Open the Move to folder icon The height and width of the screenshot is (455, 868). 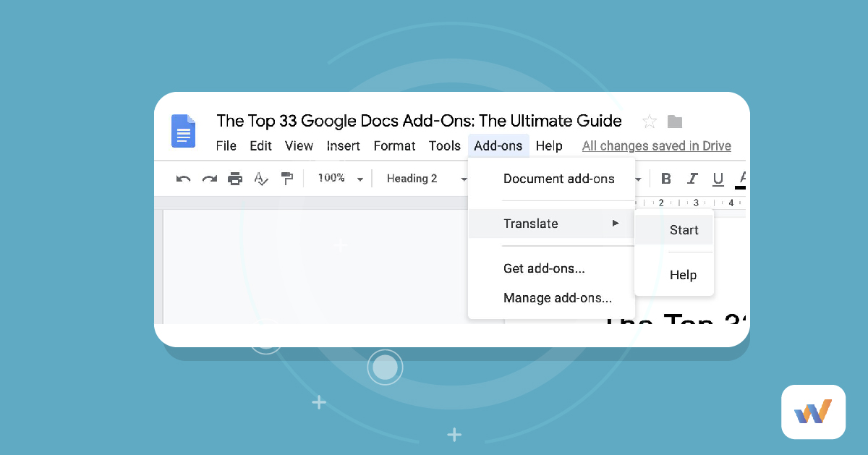click(674, 121)
